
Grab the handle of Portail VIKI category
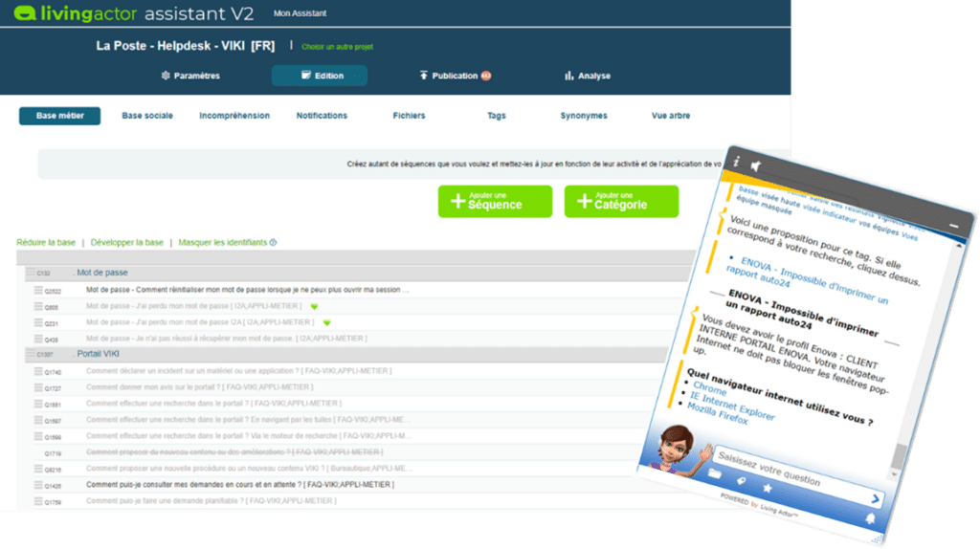click(x=31, y=354)
